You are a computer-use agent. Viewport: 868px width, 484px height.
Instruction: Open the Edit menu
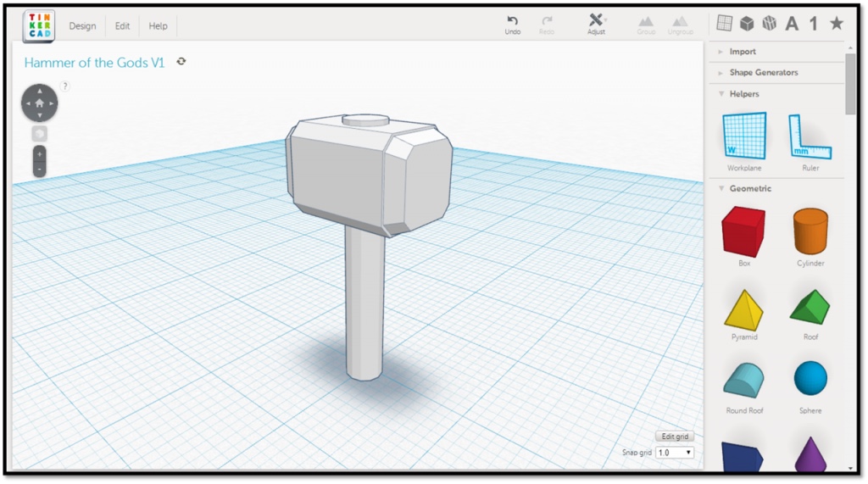click(122, 26)
